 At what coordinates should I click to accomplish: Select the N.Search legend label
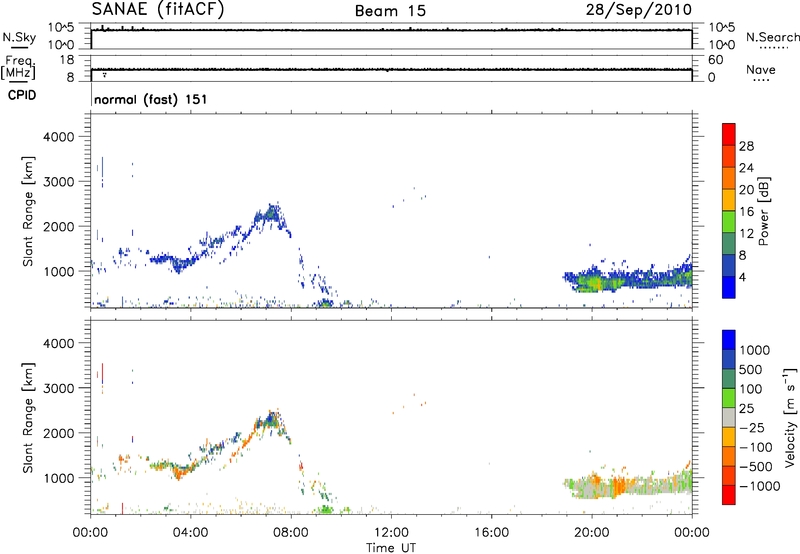coord(772,37)
